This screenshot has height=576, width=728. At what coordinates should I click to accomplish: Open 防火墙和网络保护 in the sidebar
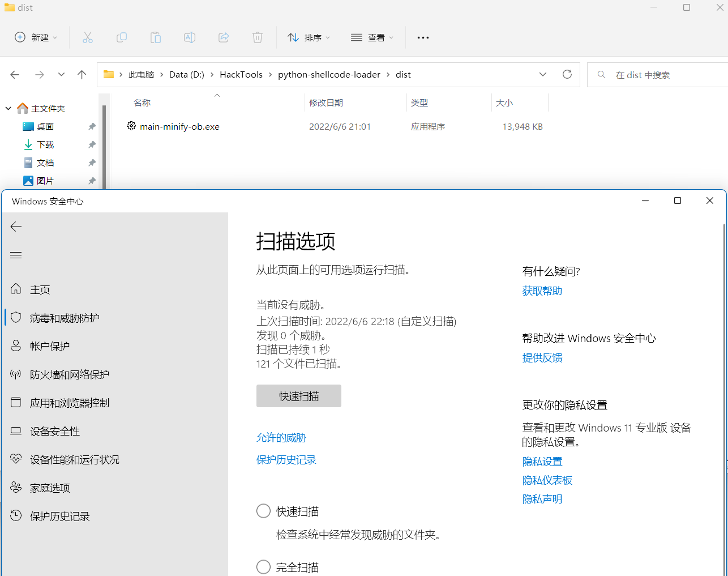(115, 374)
